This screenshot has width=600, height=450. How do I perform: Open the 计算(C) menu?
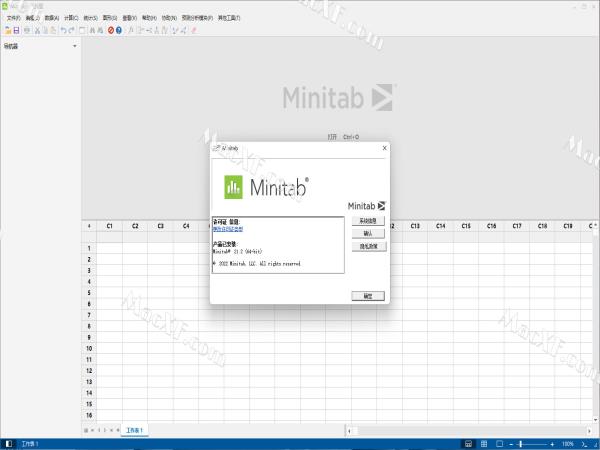click(x=71, y=18)
